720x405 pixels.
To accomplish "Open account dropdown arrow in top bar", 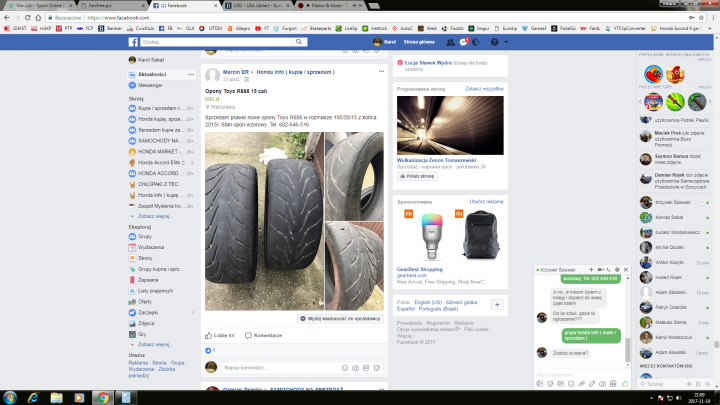I will [507, 42].
